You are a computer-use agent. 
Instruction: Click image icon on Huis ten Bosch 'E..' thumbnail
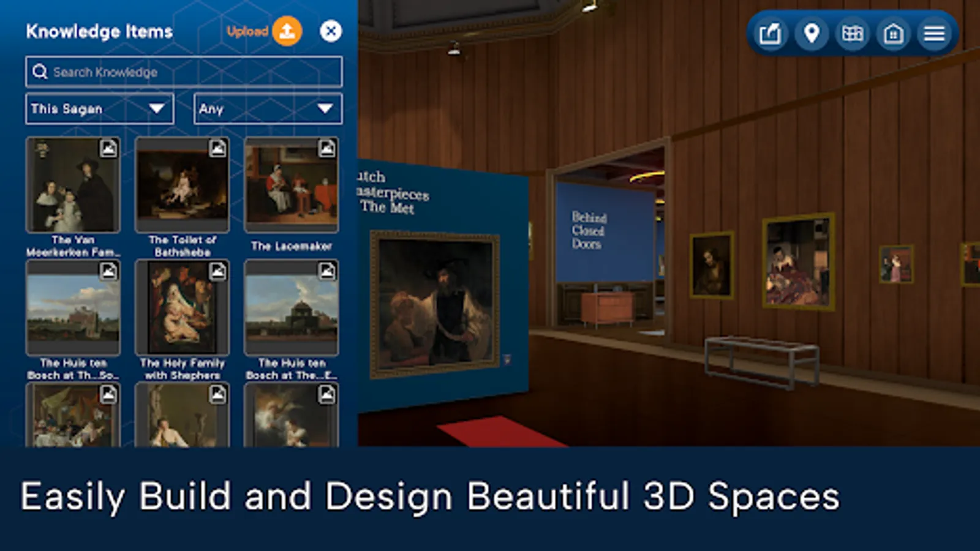tap(326, 271)
